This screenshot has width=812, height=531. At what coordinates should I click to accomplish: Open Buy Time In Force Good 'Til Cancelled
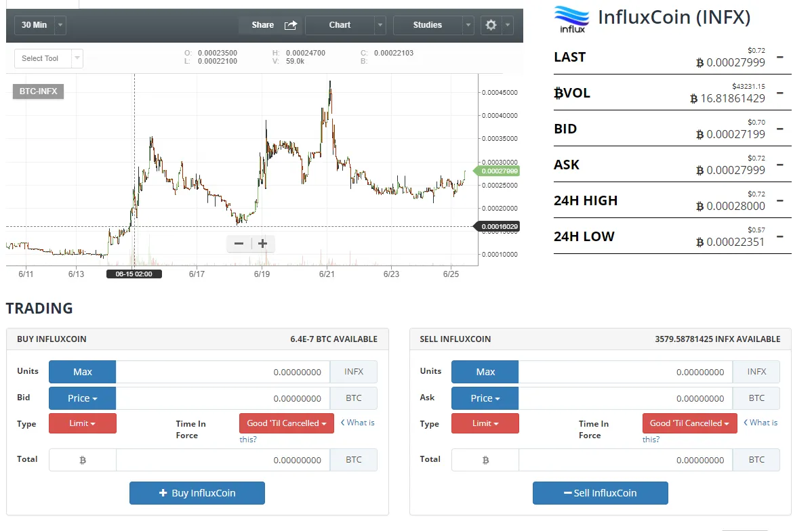click(x=287, y=423)
